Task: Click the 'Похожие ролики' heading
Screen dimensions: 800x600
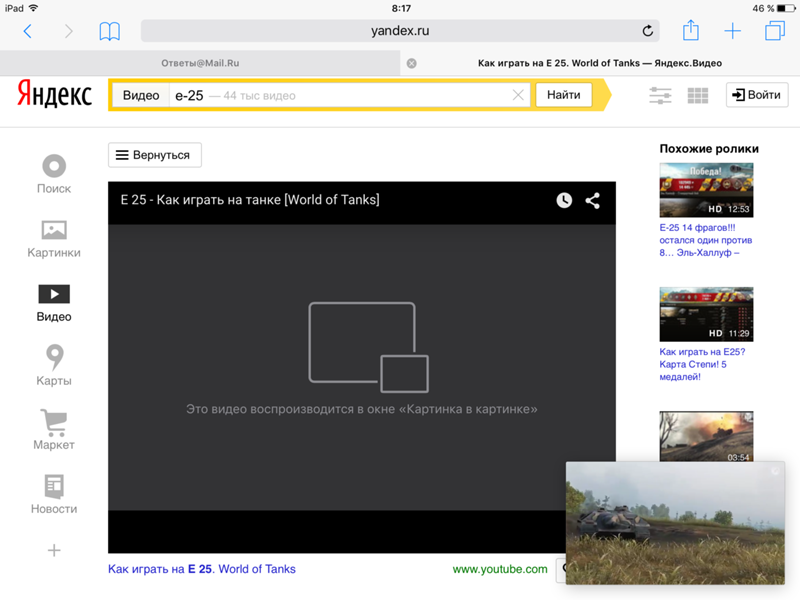Action: point(709,148)
